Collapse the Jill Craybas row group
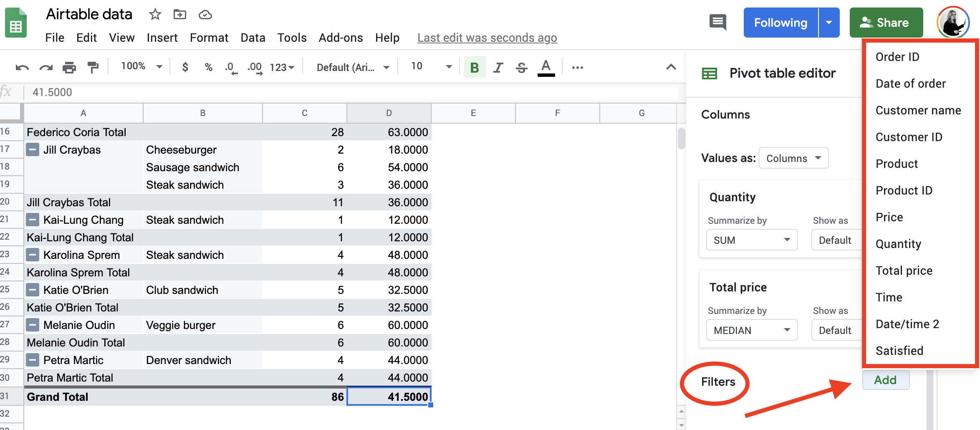 [x=32, y=149]
